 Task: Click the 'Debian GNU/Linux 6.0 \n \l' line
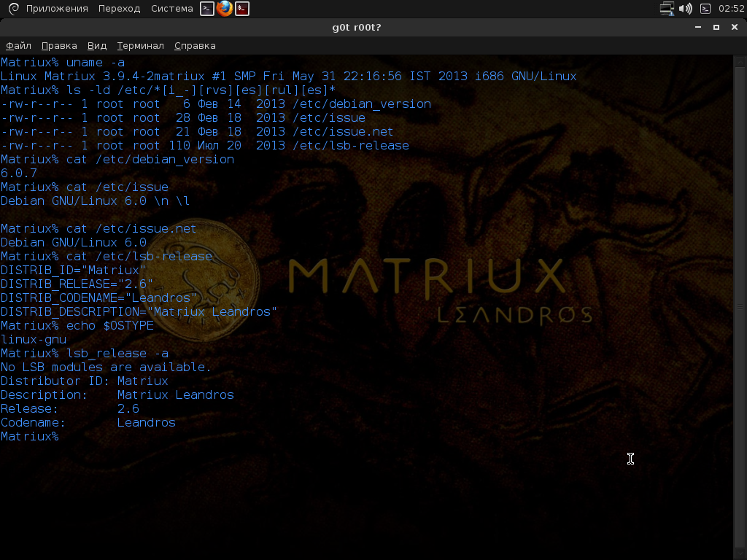coord(95,201)
